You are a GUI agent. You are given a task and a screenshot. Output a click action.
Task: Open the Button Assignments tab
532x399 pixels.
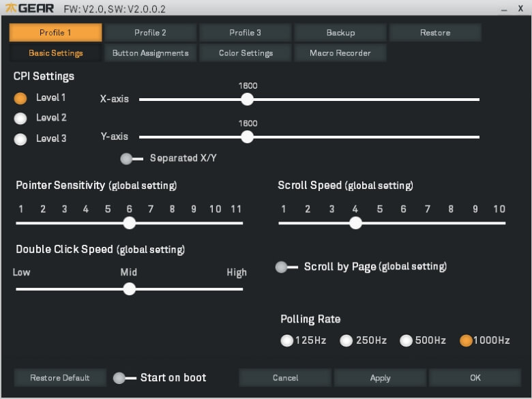point(150,53)
